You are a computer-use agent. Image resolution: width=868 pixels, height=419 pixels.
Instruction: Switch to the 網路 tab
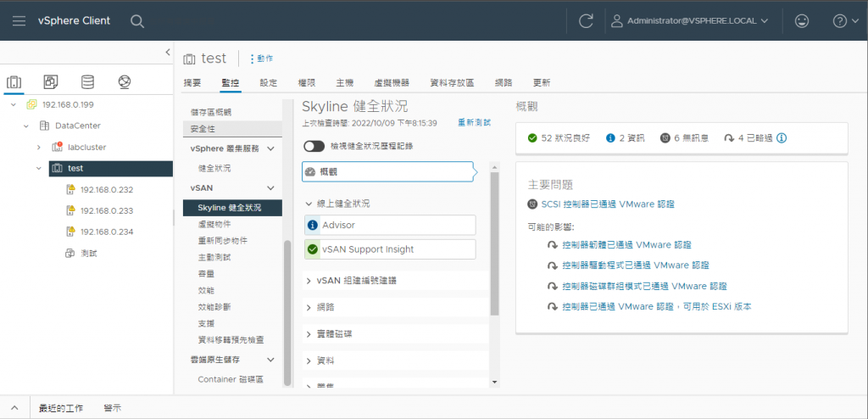point(504,82)
